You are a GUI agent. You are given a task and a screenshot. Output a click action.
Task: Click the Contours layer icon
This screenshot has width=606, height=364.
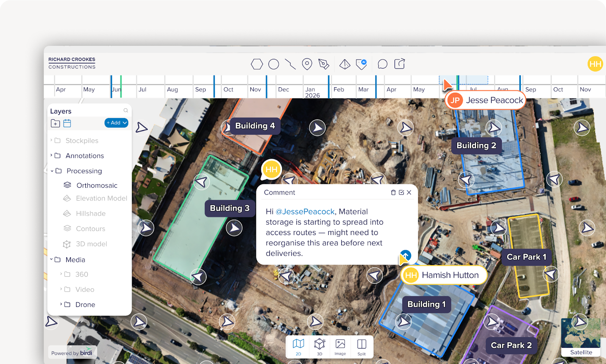click(x=67, y=229)
